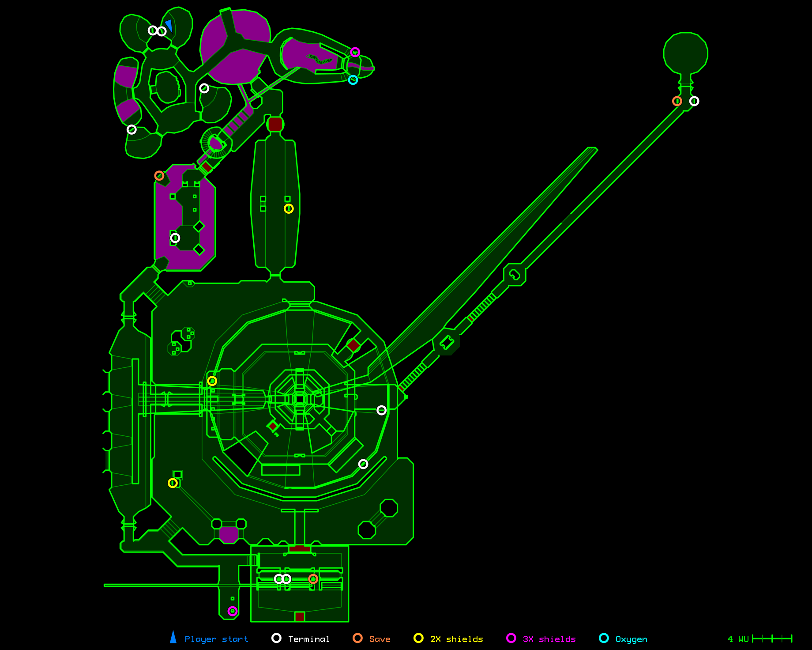
Task: Click the "2X shields" legend label
Action: (457, 639)
